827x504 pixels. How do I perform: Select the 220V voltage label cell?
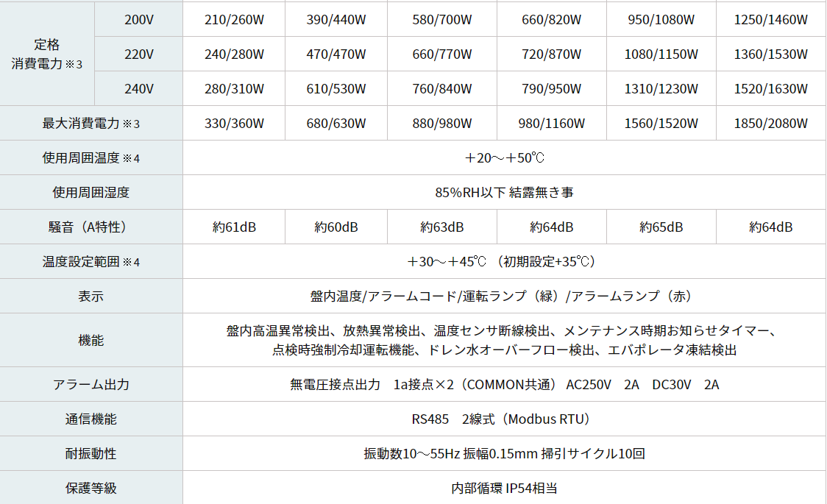coord(138,54)
